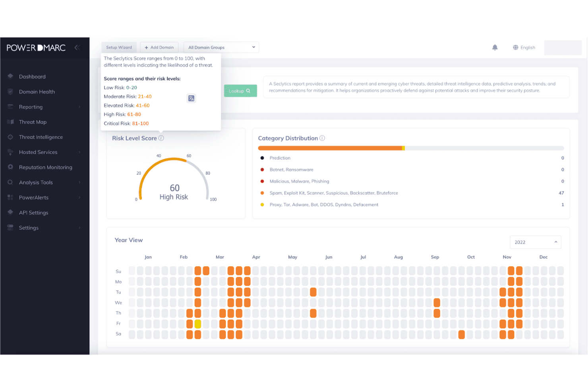Click the globe language icon
Viewport: 588px width, 392px height.
coord(516,47)
